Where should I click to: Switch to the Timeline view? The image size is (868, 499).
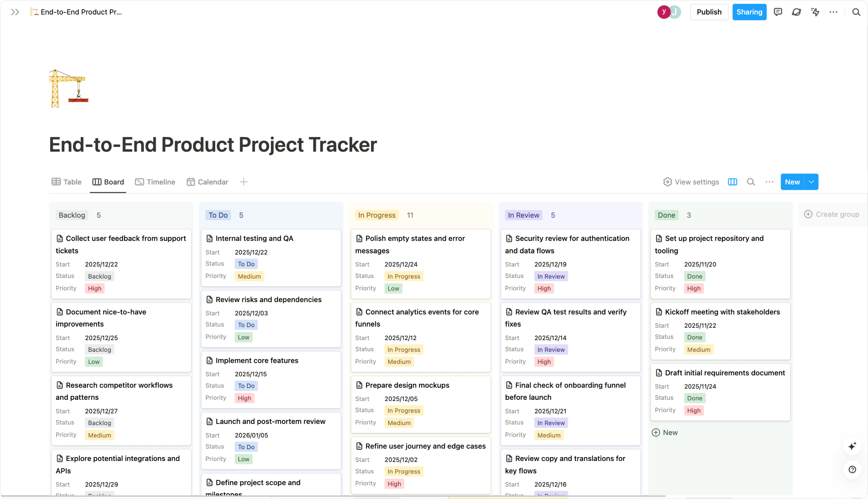[155, 182]
